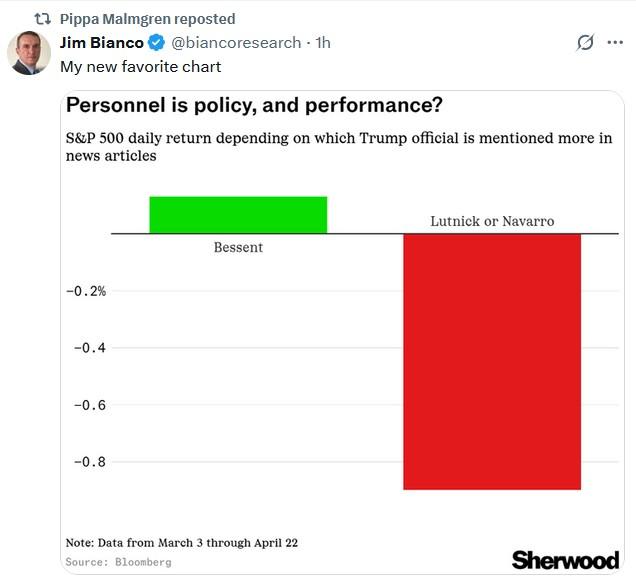This screenshot has width=636, height=582.
Task: Click the repost arrows icon
Action: coord(42,19)
